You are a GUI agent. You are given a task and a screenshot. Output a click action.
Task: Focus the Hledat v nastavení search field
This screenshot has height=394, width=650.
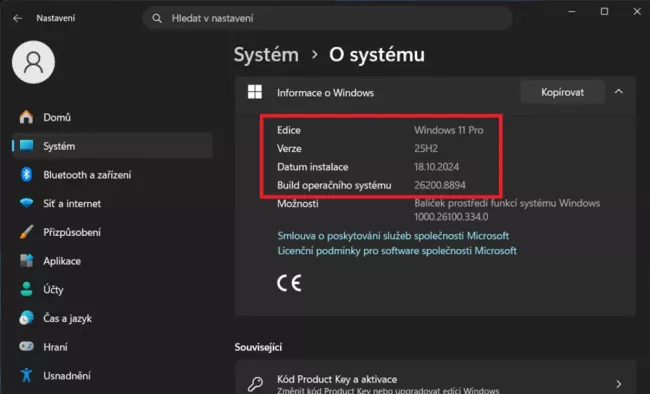click(327, 18)
